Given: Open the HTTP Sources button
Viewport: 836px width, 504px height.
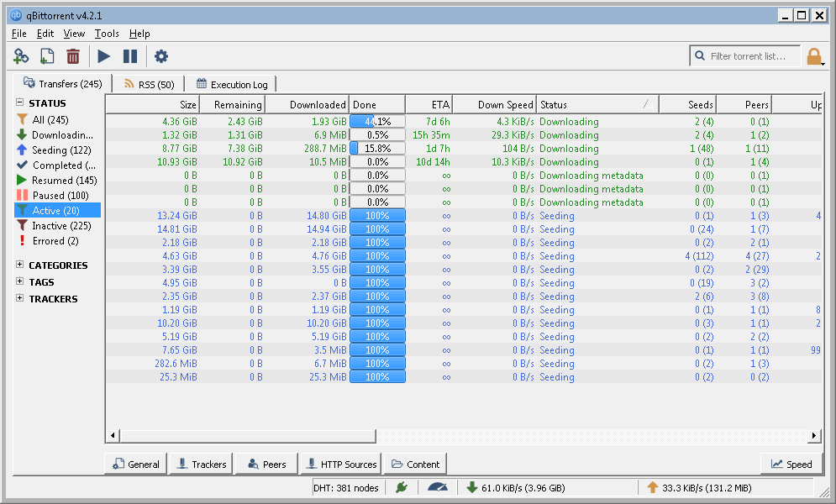Looking at the screenshot, I should coord(341,464).
